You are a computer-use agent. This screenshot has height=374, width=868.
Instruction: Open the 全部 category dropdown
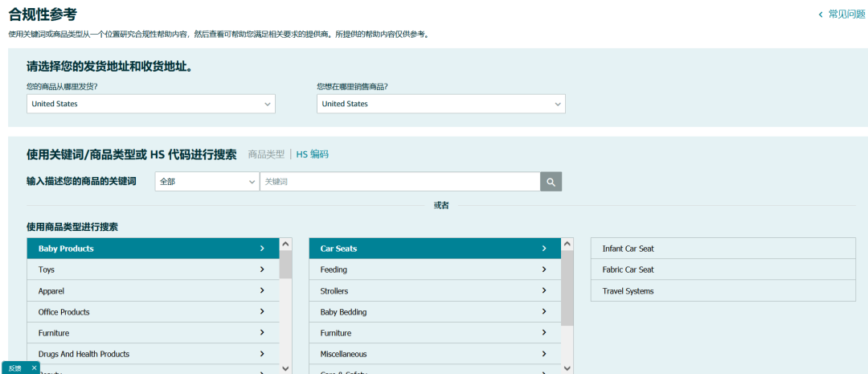[x=207, y=182]
